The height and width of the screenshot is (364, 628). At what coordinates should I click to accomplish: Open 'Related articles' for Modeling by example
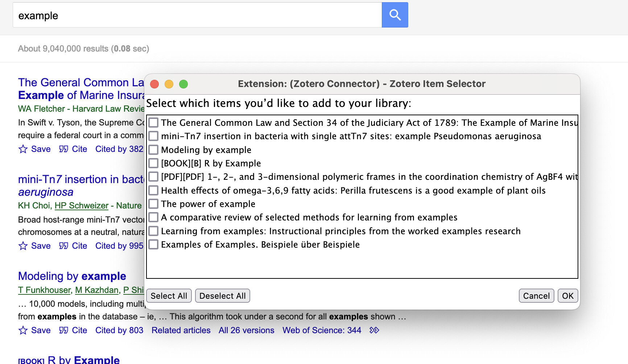point(181,330)
